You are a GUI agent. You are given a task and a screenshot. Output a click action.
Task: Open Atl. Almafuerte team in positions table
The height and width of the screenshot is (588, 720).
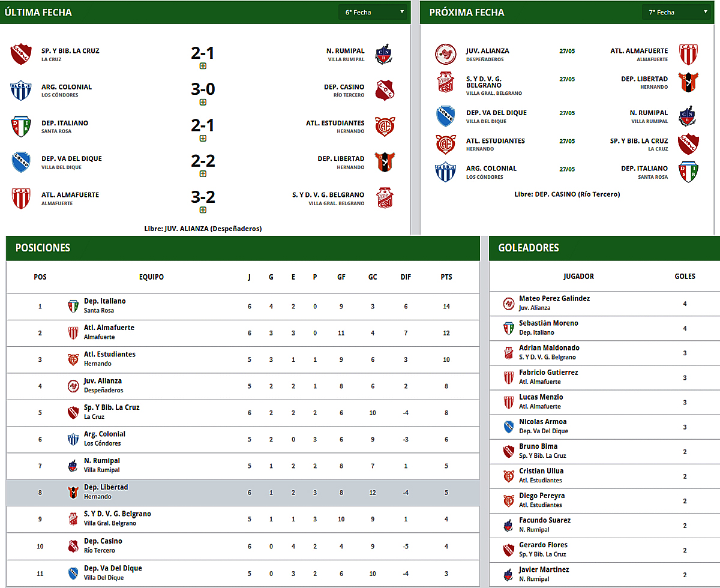pos(109,328)
